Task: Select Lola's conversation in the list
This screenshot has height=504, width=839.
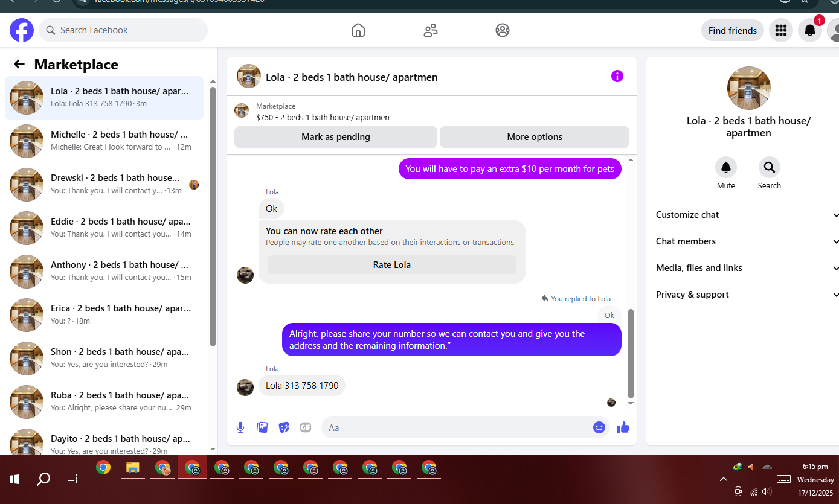Action: coord(104,98)
